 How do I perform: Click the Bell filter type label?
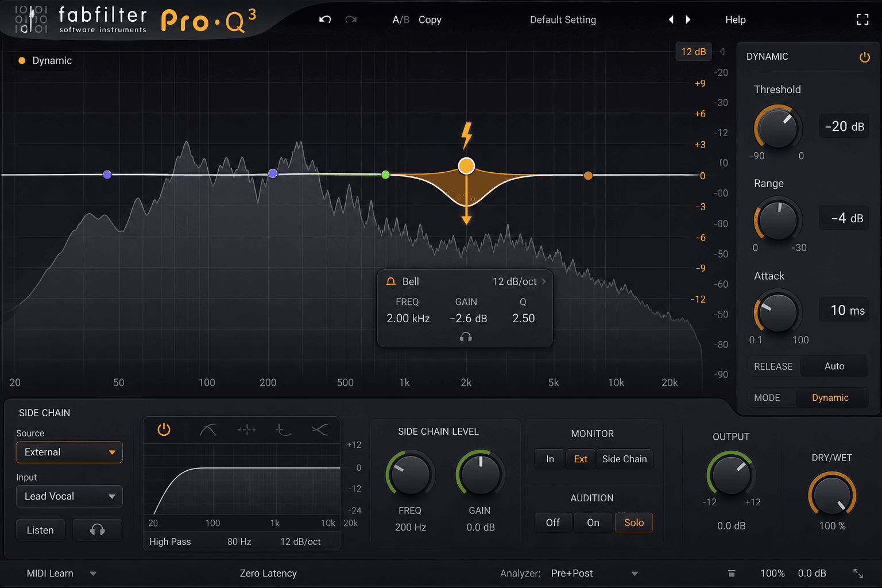[411, 281]
